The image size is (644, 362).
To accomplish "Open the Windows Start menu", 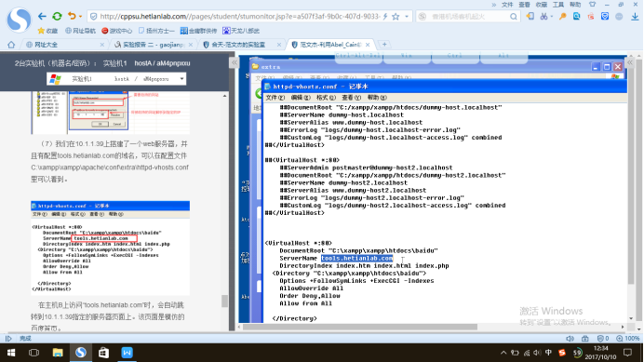I will 11,353.
